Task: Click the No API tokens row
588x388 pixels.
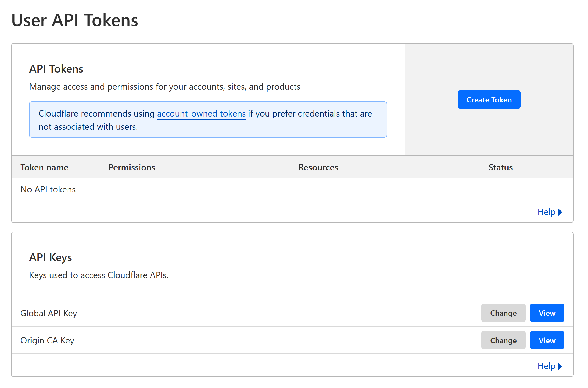Action: coord(48,189)
